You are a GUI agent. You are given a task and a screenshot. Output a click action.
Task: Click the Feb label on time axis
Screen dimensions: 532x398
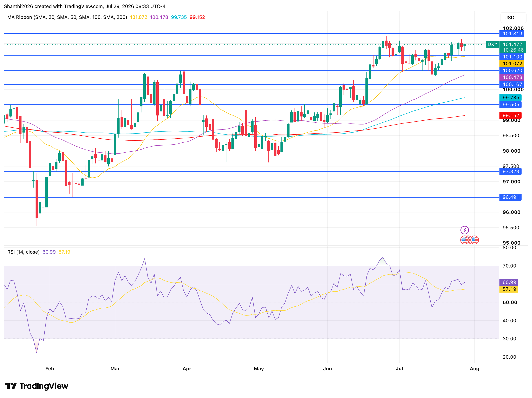pos(50,368)
